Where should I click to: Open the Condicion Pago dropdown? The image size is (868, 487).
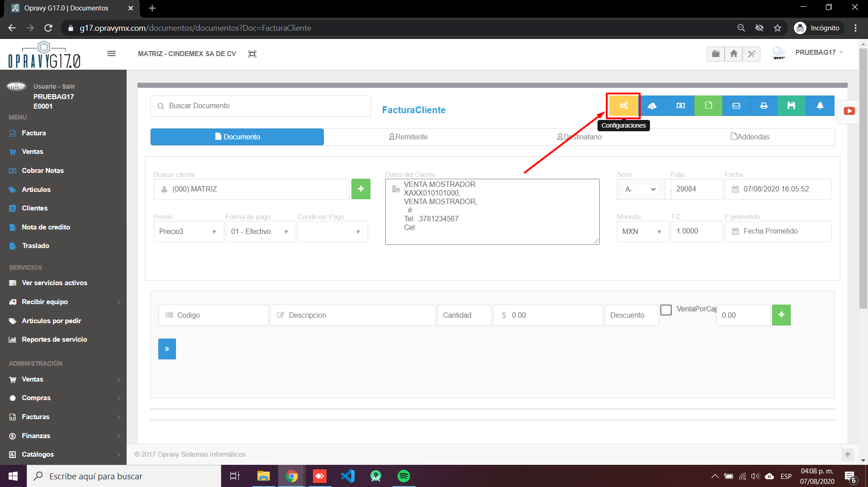(x=332, y=231)
